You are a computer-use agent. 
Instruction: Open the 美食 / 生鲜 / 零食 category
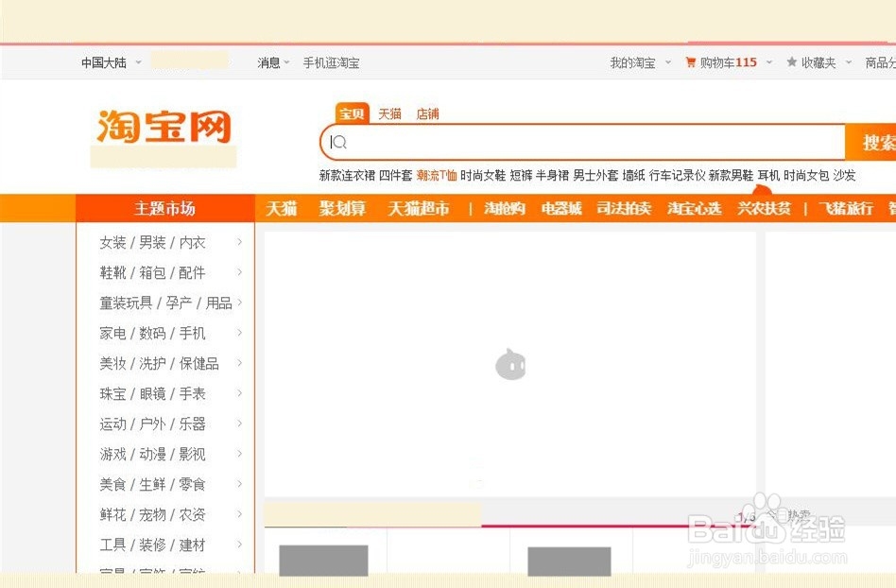point(152,485)
